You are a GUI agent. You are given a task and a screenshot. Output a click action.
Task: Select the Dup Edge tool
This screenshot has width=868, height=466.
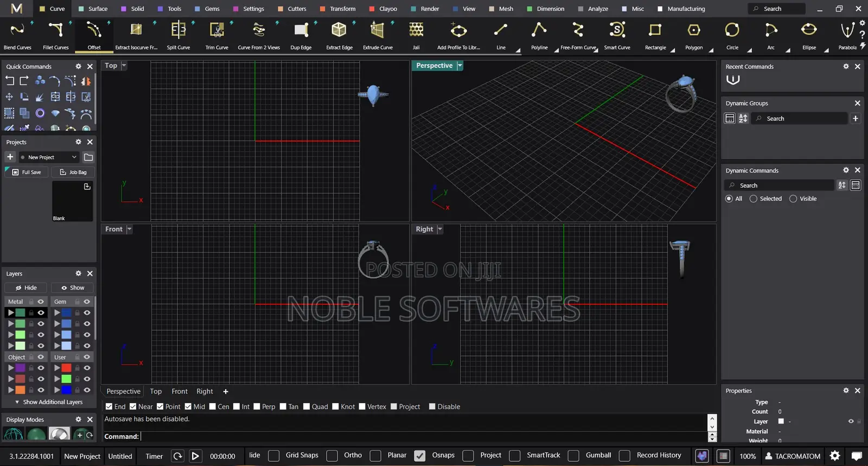301,36
